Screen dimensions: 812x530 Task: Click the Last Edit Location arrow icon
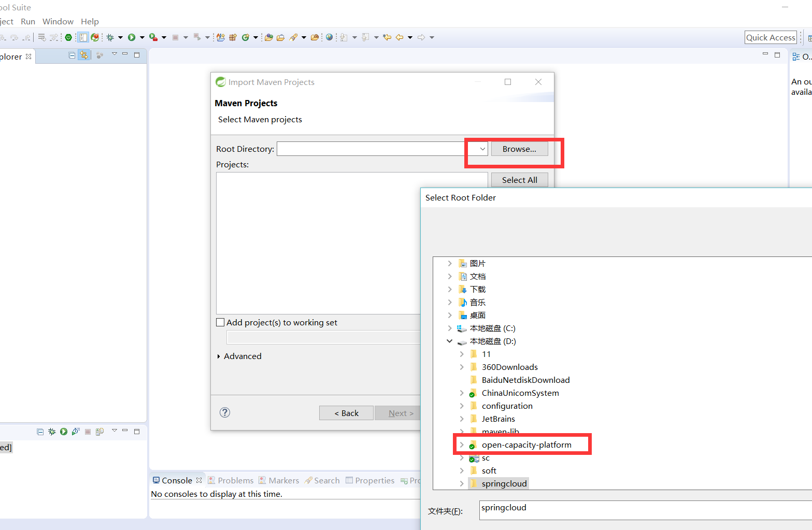point(387,37)
